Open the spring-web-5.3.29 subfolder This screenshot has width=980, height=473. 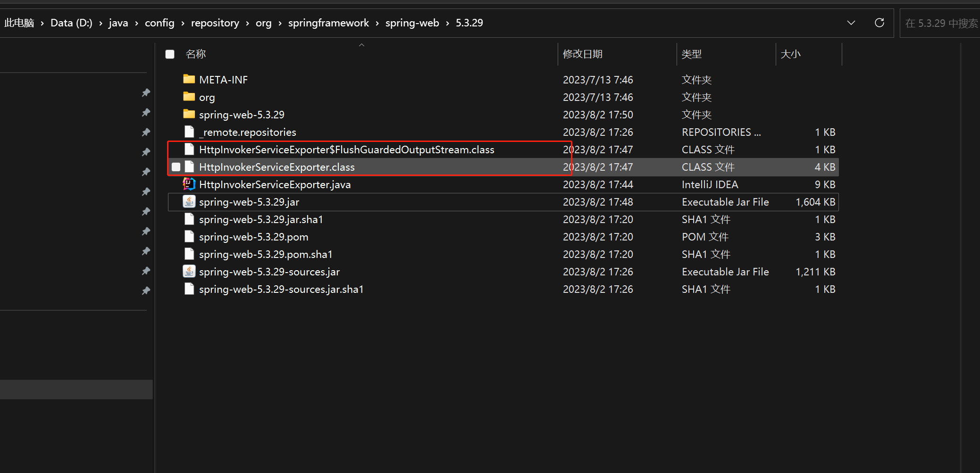242,114
